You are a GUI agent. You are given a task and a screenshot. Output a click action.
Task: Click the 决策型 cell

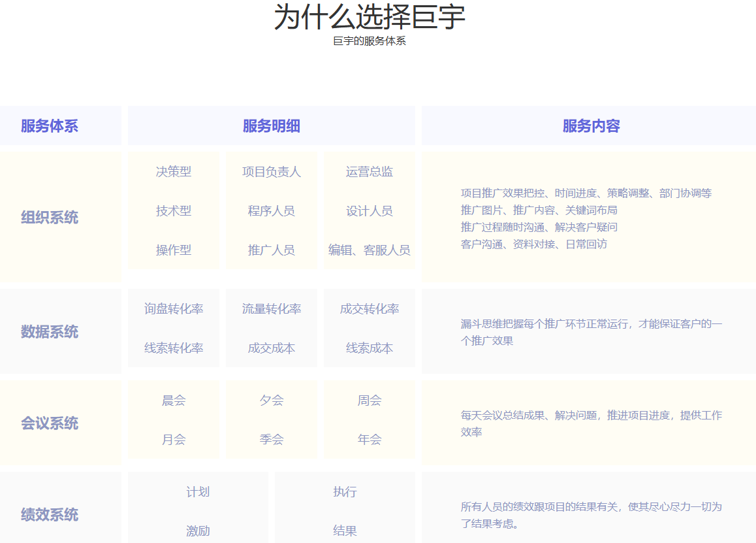point(174,171)
